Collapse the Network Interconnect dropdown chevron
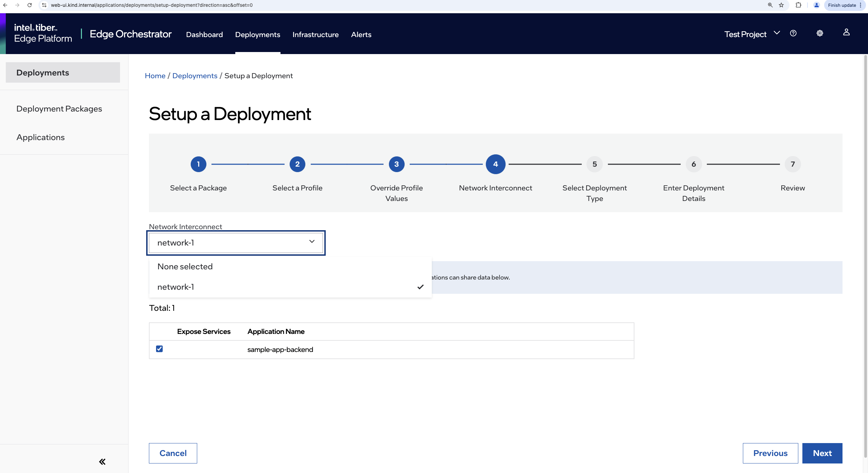The height and width of the screenshot is (473, 868). [x=312, y=242]
